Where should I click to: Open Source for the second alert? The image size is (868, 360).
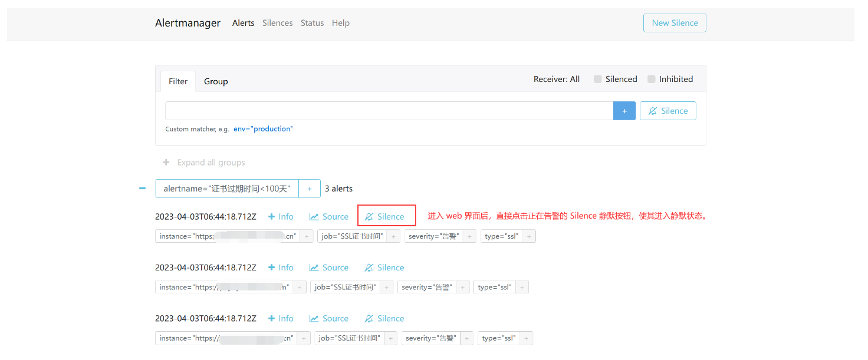[x=329, y=267]
